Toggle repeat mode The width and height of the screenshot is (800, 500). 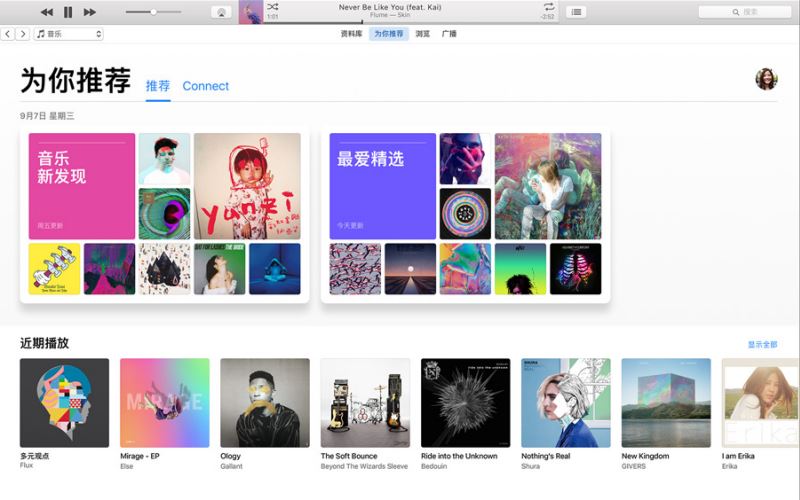[x=548, y=7]
